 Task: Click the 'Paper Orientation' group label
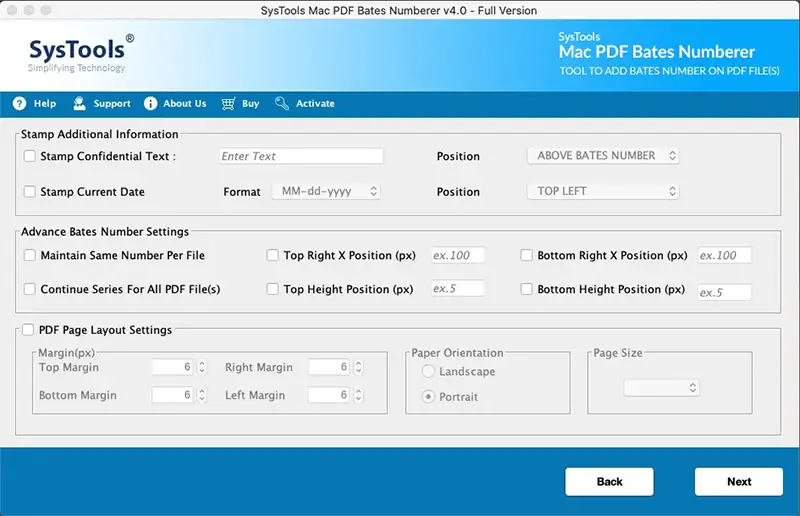click(457, 353)
